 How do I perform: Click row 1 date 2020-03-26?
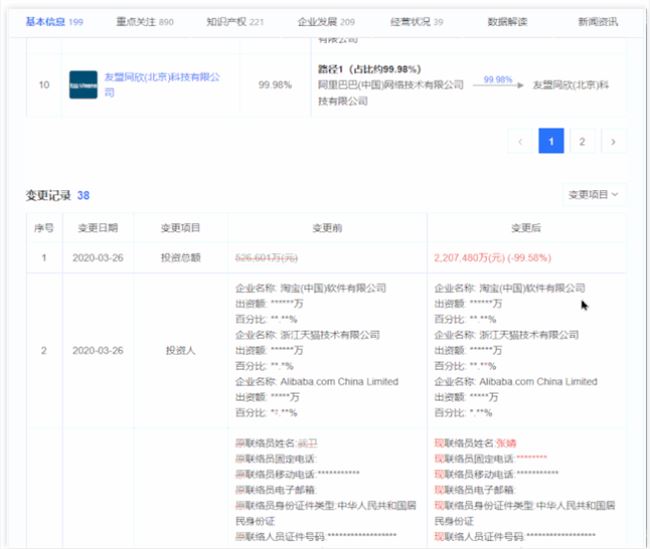point(98,257)
